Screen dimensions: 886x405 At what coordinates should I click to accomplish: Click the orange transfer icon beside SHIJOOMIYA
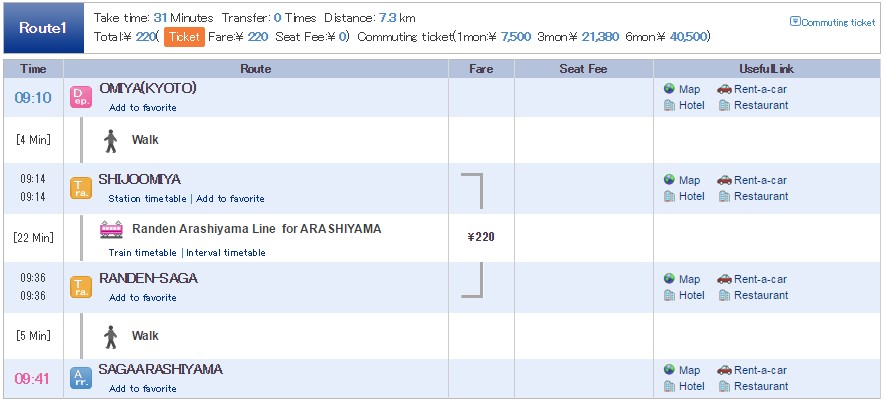(81, 188)
